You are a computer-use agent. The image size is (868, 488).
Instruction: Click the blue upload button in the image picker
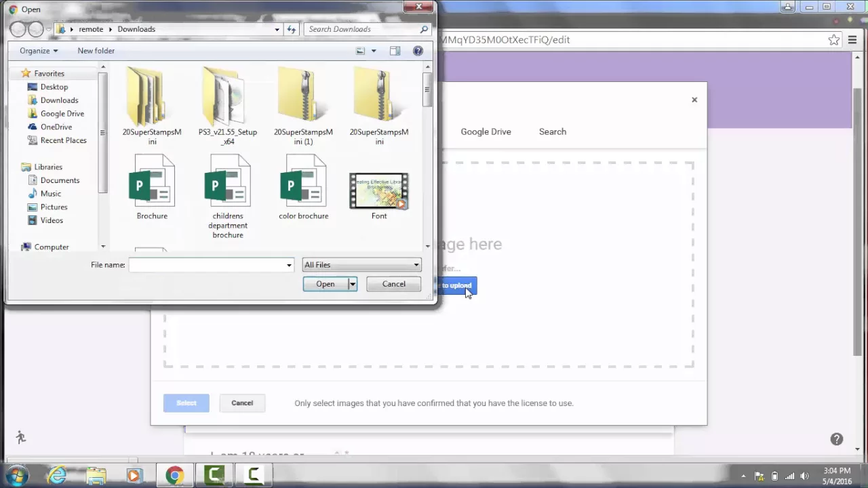[457, 285]
